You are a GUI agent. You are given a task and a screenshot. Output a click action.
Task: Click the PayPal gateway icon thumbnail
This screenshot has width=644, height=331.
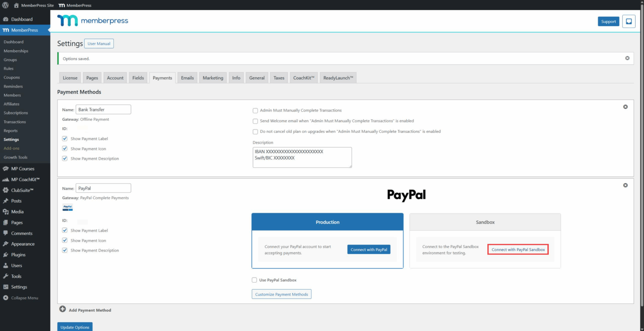(67, 207)
